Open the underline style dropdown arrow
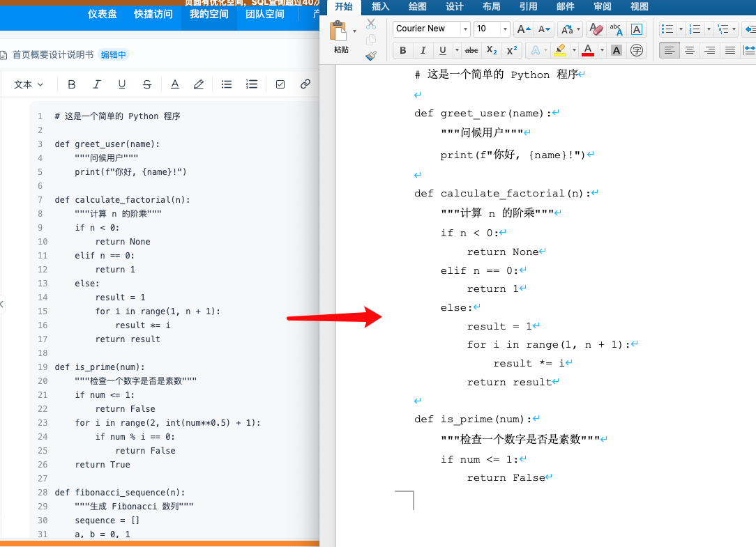This screenshot has width=756, height=547. 457,50
